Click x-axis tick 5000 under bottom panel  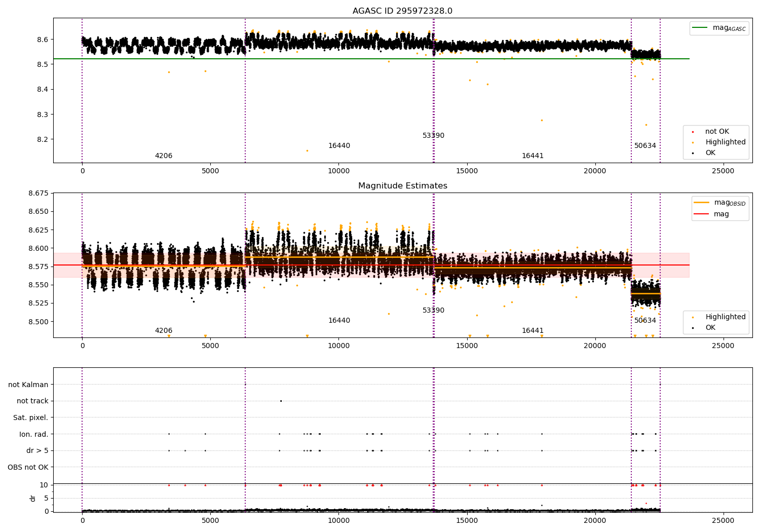tap(210, 520)
